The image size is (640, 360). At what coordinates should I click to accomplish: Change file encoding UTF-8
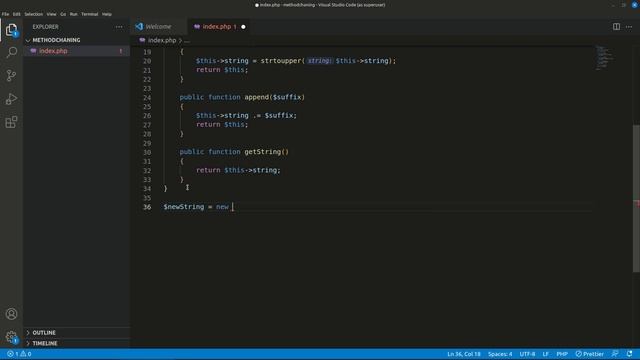coord(527,354)
